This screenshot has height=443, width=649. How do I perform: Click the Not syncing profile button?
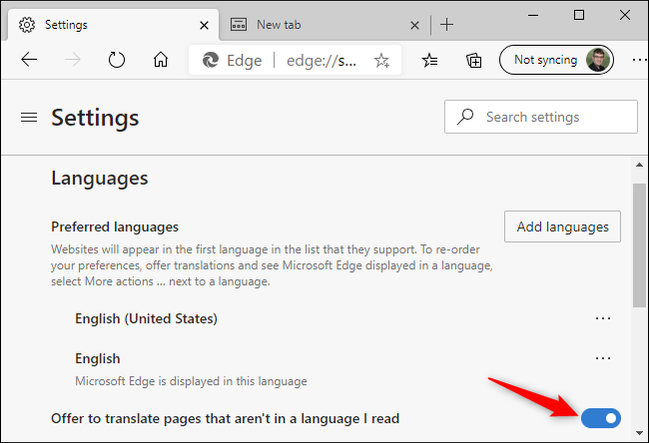tap(546, 60)
